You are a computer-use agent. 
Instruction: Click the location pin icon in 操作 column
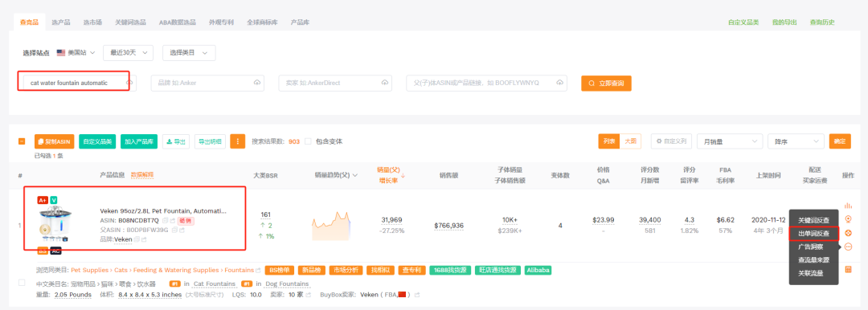(848, 219)
